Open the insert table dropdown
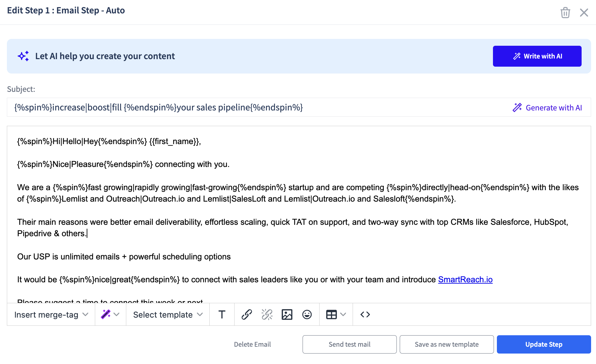The height and width of the screenshot is (364, 596). pos(336,314)
